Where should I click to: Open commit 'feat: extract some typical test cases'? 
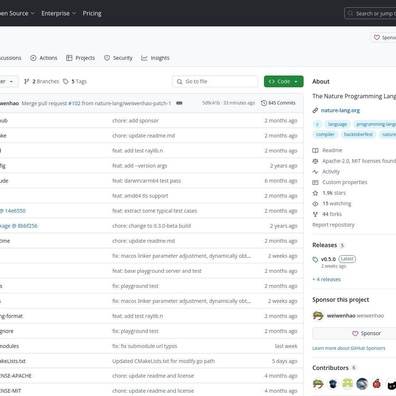pyautogui.click(x=154, y=211)
